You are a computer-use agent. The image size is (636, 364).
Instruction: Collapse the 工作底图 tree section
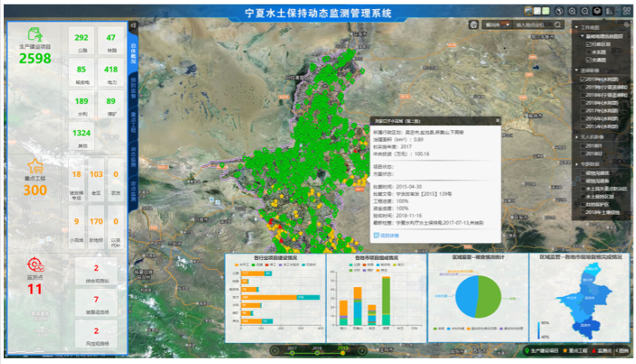pos(576,27)
